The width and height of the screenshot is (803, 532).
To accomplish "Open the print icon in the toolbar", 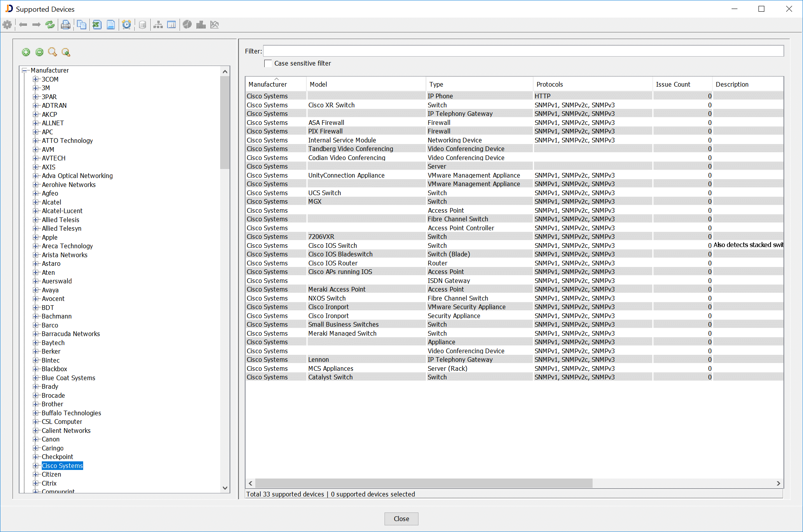I will click(66, 24).
